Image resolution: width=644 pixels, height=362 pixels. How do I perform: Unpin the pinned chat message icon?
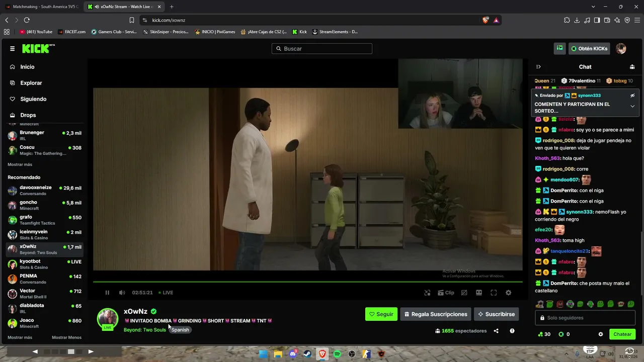(x=632, y=96)
